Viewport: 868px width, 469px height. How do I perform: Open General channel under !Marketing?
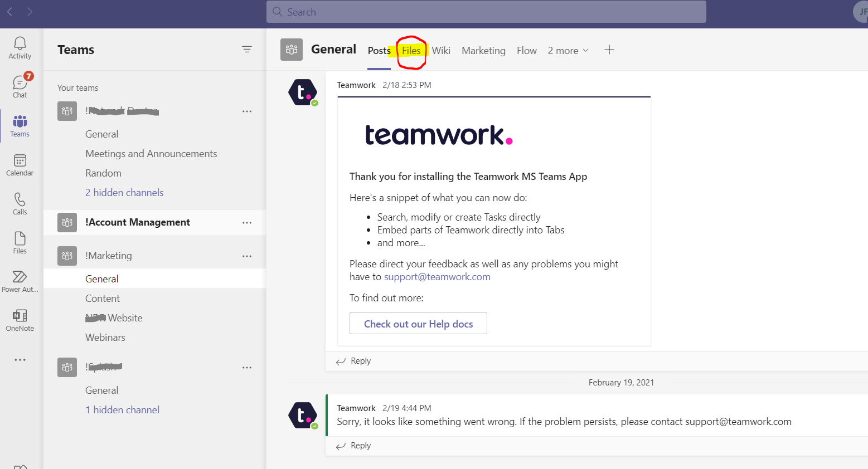point(155,279)
